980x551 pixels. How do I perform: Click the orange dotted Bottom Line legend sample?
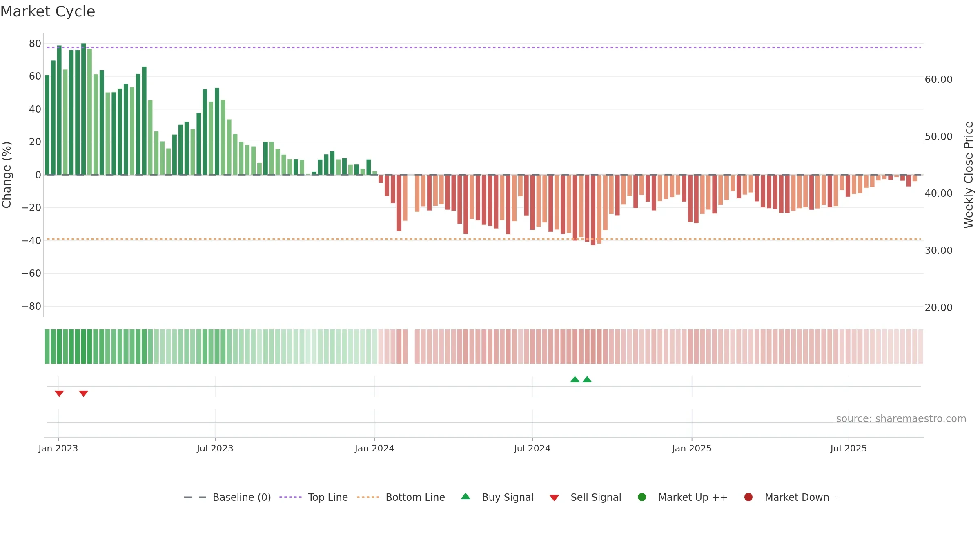point(368,497)
